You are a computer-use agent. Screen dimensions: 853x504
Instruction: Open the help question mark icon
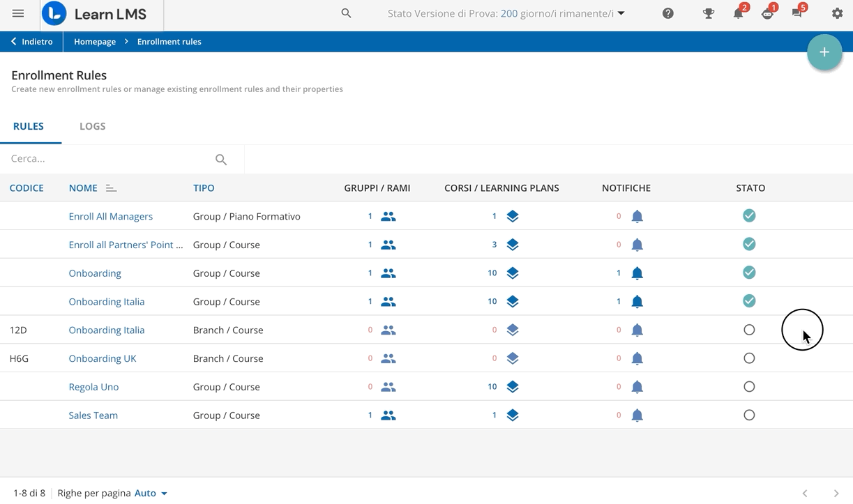click(668, 13)
